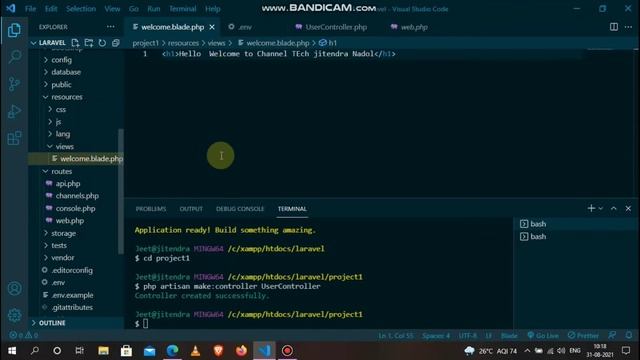Screen dimensions: 640x360
Task: Open Terminal menu
Action: pos(182,9)
